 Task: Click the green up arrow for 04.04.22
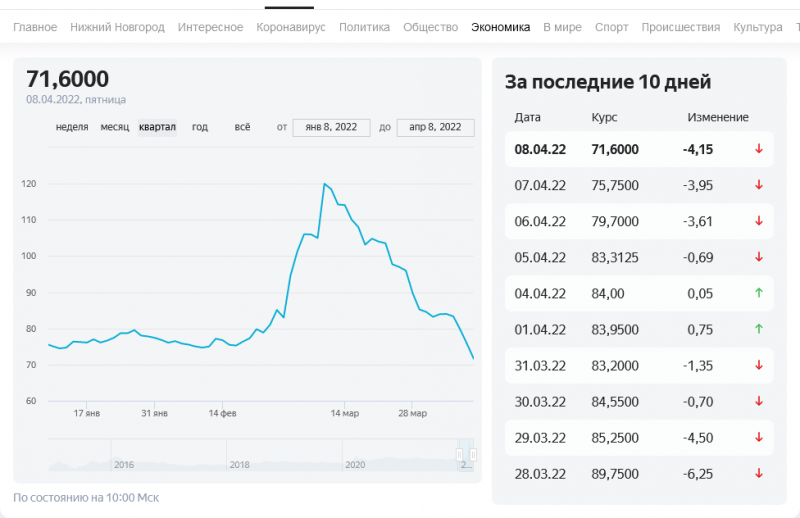click(759, 293)
